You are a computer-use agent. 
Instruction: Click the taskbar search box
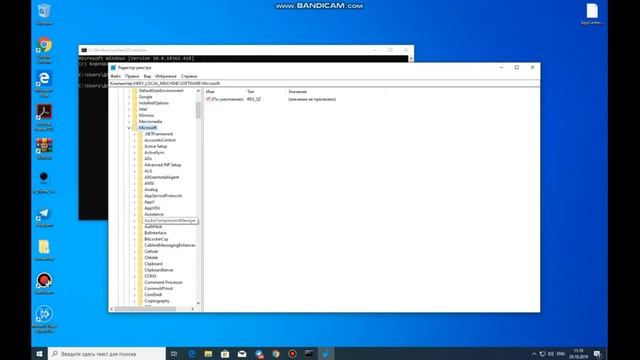click(107, 354)
